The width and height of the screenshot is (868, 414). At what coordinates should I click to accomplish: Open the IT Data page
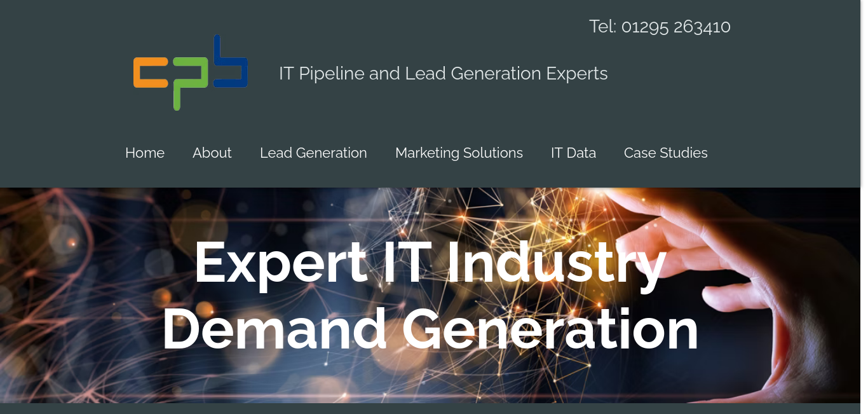click(x=573, y=153)
